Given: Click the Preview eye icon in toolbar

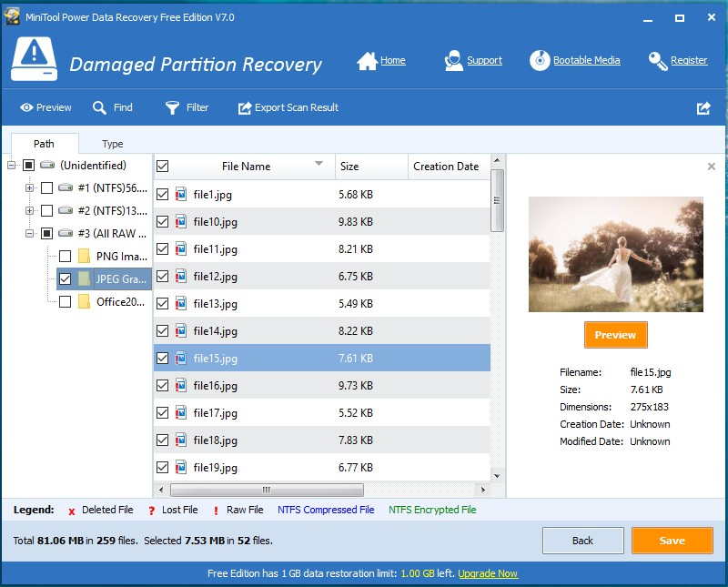Looking at the screenshot, I should [x=26, y=107].
